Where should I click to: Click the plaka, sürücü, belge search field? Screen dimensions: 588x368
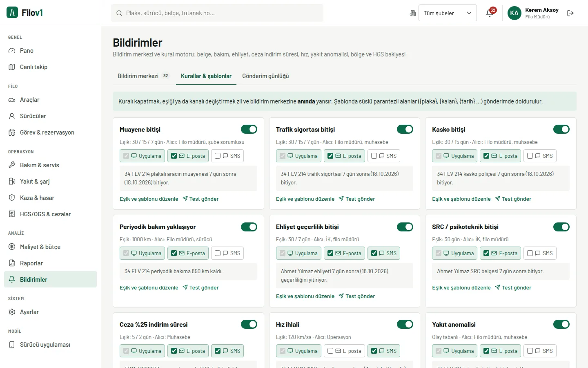pyautogui.click(x=217, y=13)
